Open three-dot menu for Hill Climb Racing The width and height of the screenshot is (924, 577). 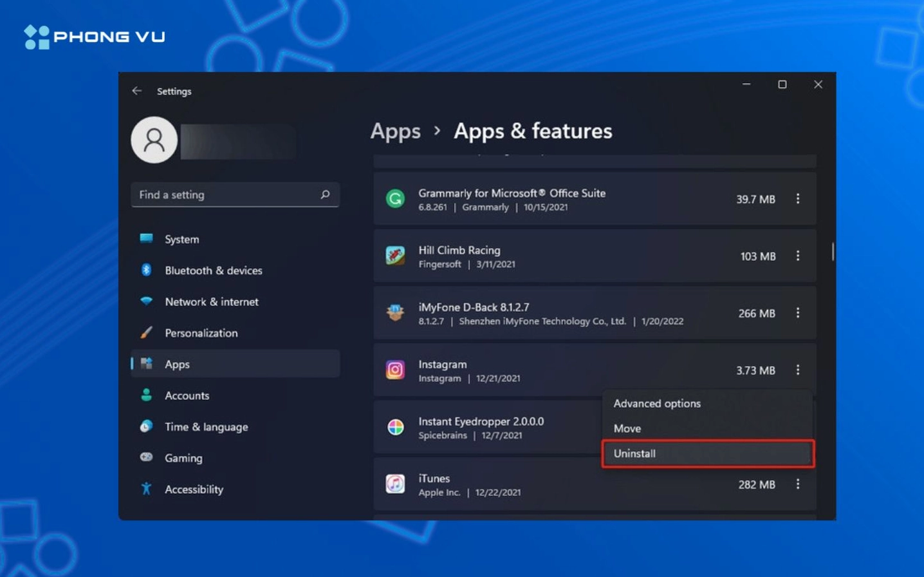[798, 256]
